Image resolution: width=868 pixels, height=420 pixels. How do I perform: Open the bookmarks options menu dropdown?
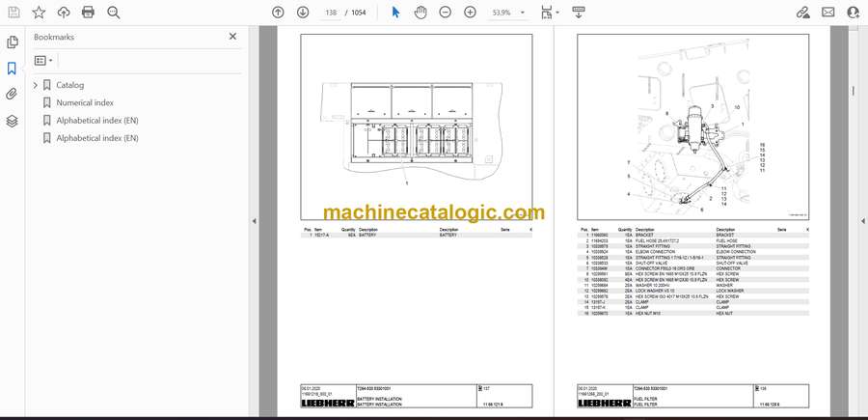(43, 61)
